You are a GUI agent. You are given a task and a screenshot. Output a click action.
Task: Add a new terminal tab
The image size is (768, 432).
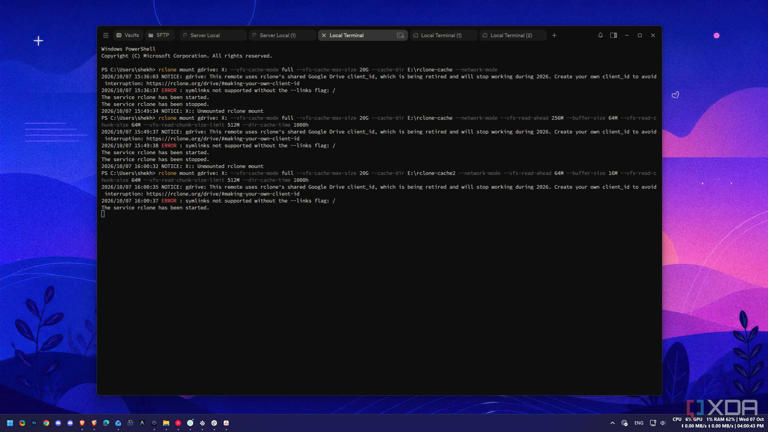[x=554, y=35]
